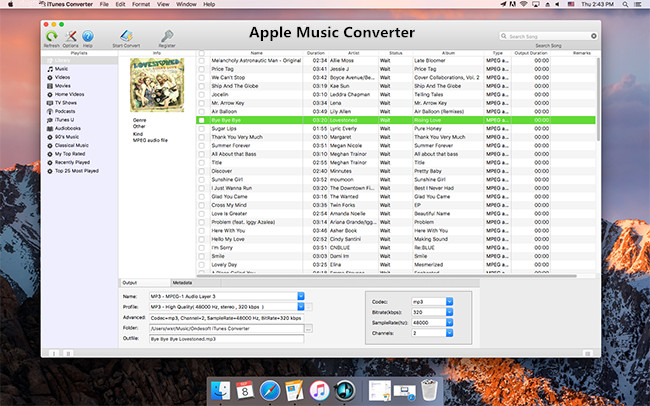Click the Search Song input field
This screenshot has width=650, height=406.
pos(548,36)
